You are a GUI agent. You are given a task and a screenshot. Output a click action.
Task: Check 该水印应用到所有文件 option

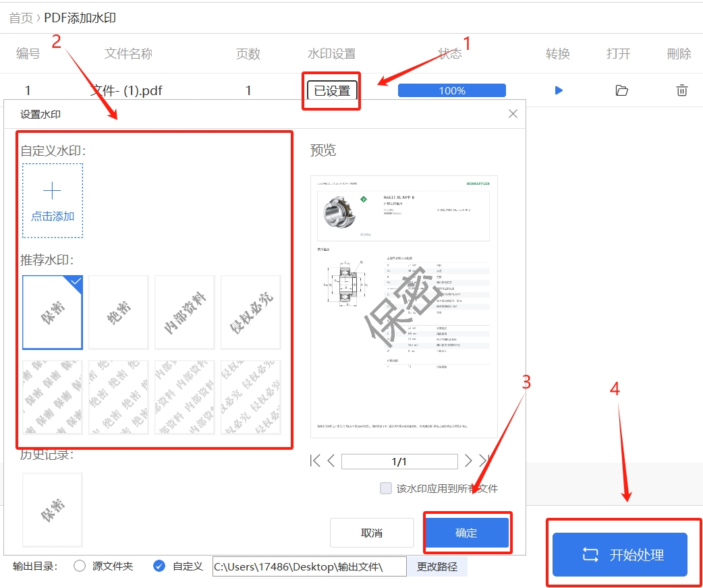(x=385, y=488)
